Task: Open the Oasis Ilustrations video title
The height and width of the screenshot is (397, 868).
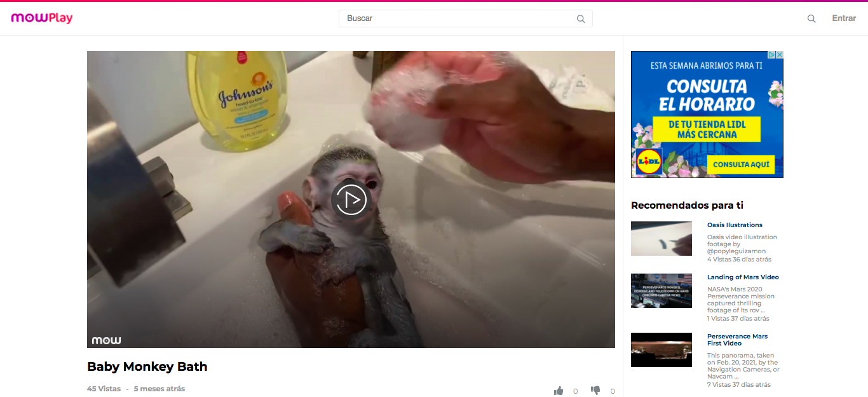Action: click(x=735, y=225)
